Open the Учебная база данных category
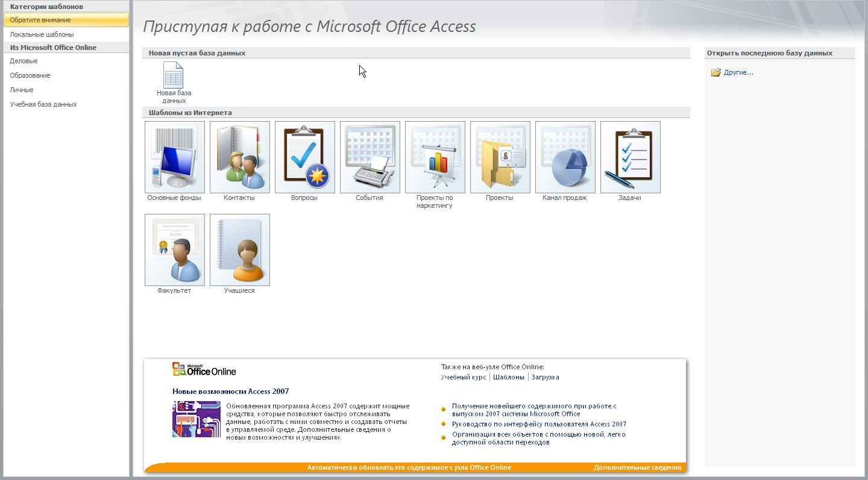Viewport: 868px width, 480px height. [x=66, y=104]
